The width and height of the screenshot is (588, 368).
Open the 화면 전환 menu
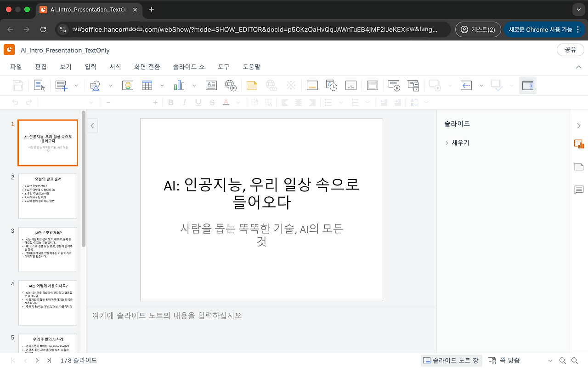(147, 67)
